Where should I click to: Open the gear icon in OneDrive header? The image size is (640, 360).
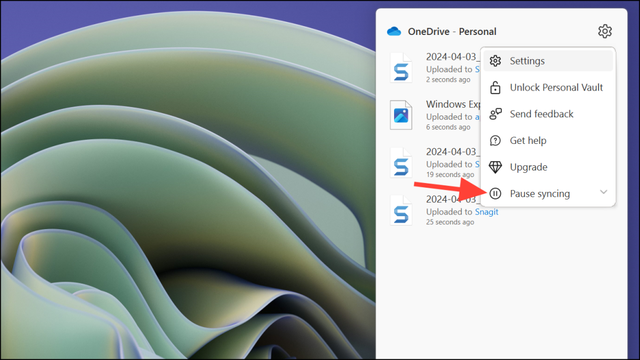tap(604, 31)
